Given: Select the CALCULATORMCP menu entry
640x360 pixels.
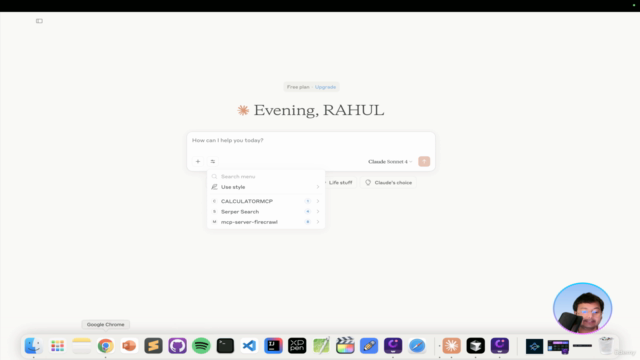Looking at the screenshot, I should pyautogui.click(x=266, y=201).
